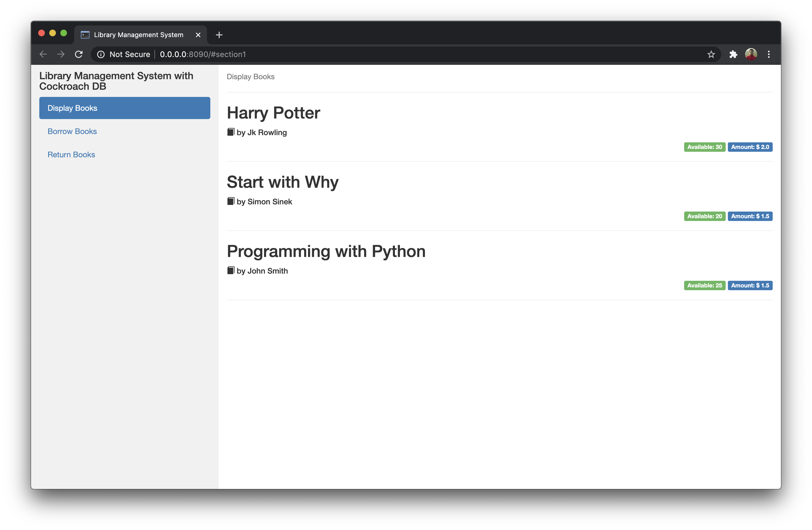The image size is (812, 530).
Task: Click the forward navigation arrow
Action: coord(61,54)
